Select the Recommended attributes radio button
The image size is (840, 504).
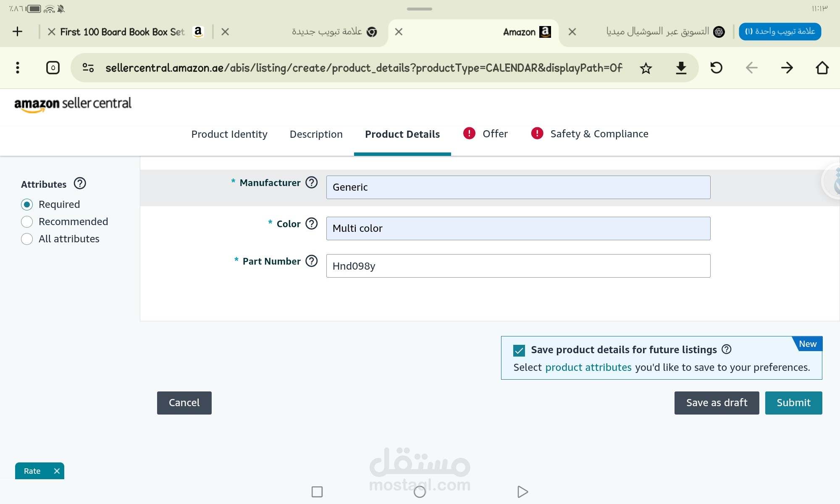27,222
